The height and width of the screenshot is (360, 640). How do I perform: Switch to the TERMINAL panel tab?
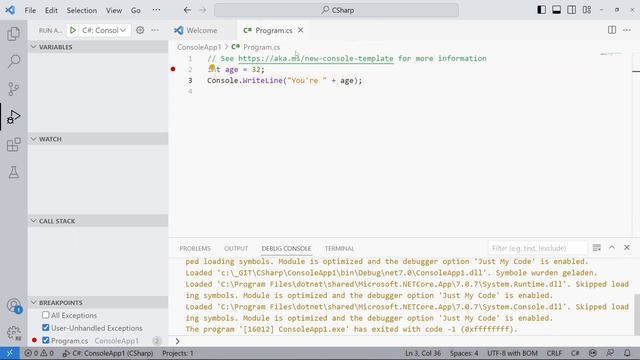(x=340, y=248)
